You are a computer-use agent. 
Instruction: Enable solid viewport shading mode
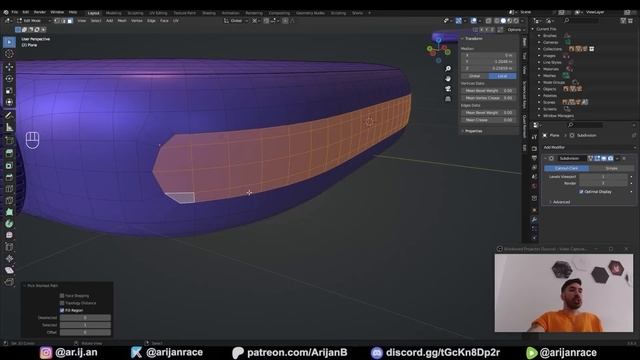[x=503, y=20]
